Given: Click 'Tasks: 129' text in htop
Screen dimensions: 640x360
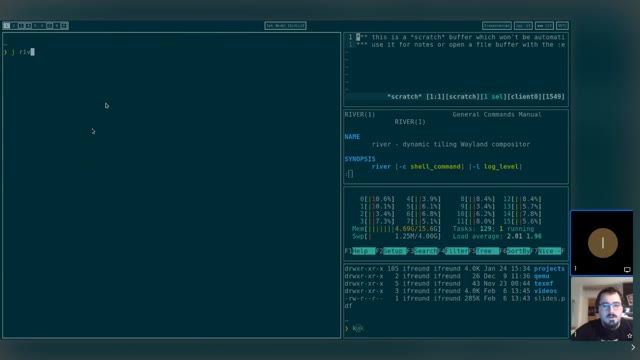Looking at the screenshot, I should pos(472,229).
